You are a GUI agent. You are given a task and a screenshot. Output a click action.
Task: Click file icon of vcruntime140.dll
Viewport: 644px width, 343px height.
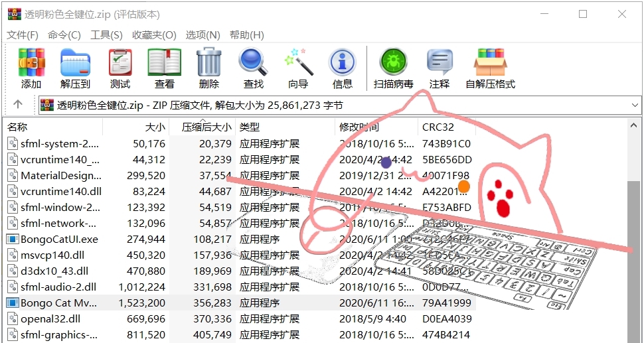tap(13, 192)
